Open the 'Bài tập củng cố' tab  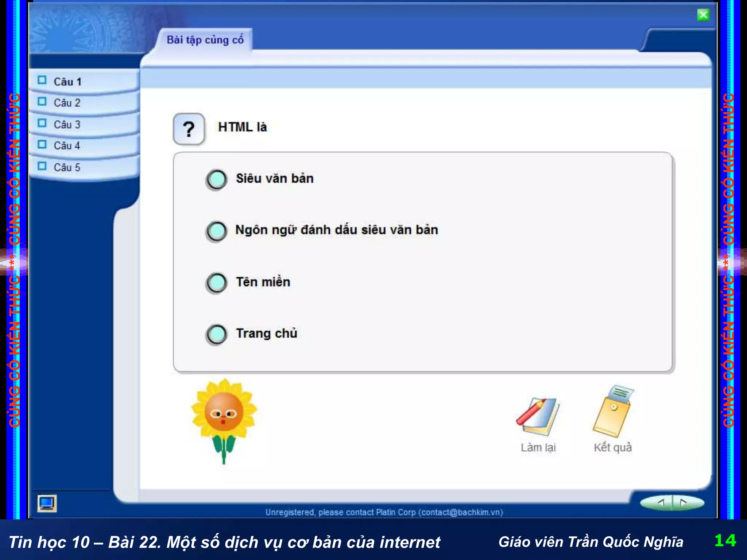205,40
